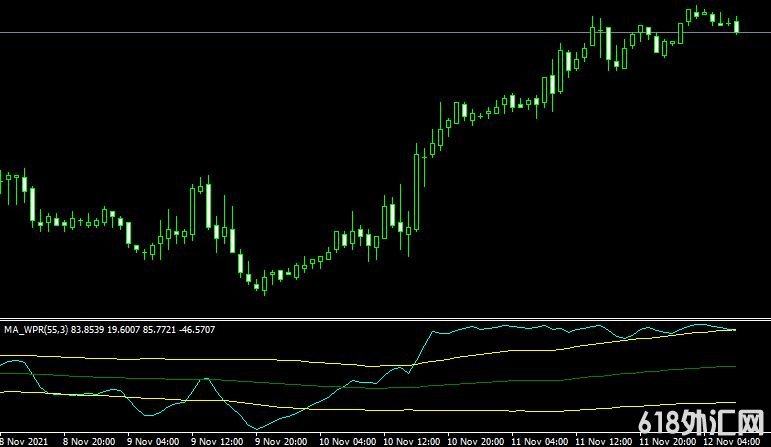Click the 10 Nov 04:00 time label
The width and height of the screenshot is (771, 447).
(x=348, y=441)
